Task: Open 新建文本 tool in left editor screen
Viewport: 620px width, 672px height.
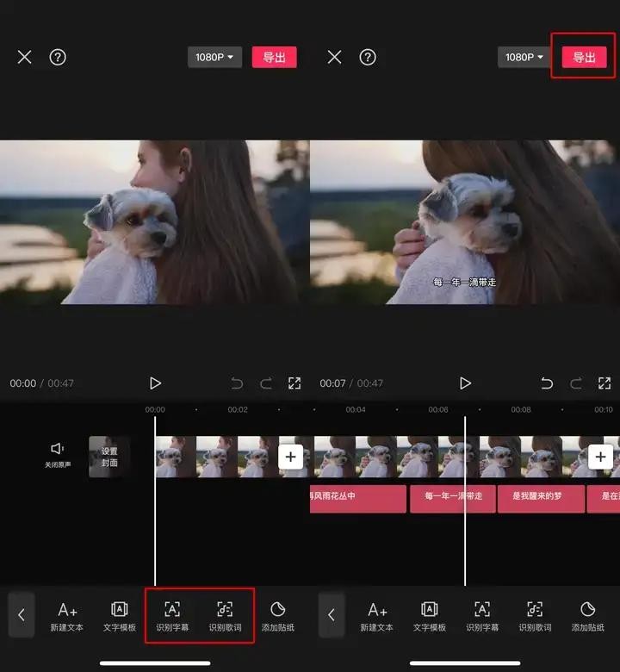Action: 67,615
